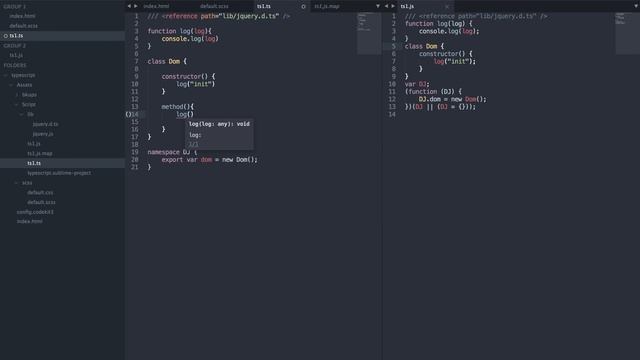Open jquery.js in the lib folder
Screen dimensions: 640x360
[x=43, y=134]
